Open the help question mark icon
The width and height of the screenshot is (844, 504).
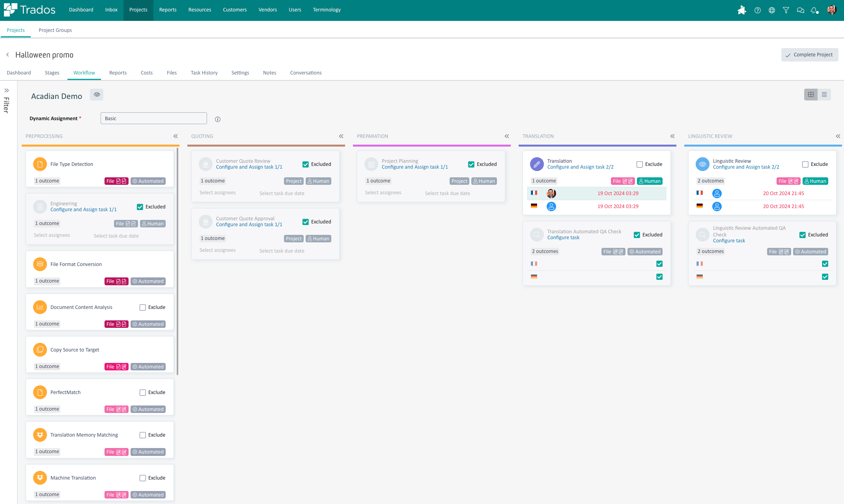coord(757,10)
